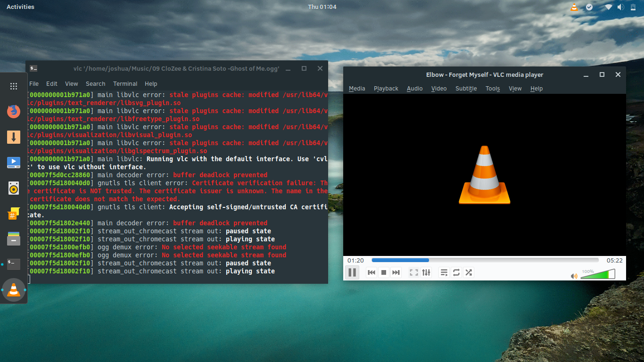Open the VLC Tools menu

coord(493,89)
